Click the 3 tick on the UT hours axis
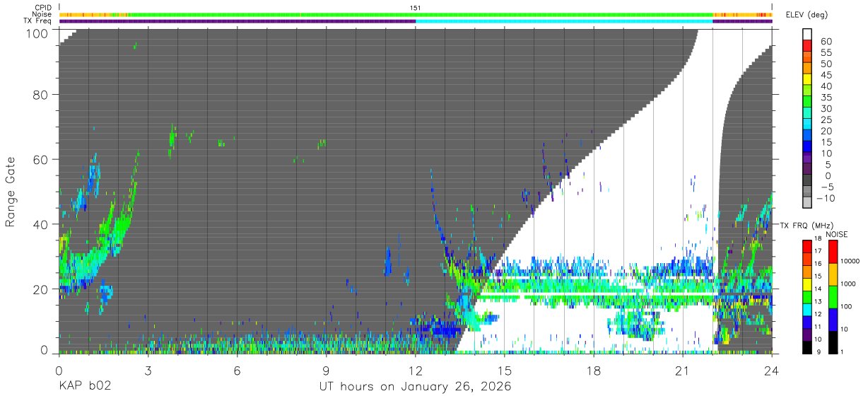The width and height of the screenshot is (868, 401). point(148,370)
